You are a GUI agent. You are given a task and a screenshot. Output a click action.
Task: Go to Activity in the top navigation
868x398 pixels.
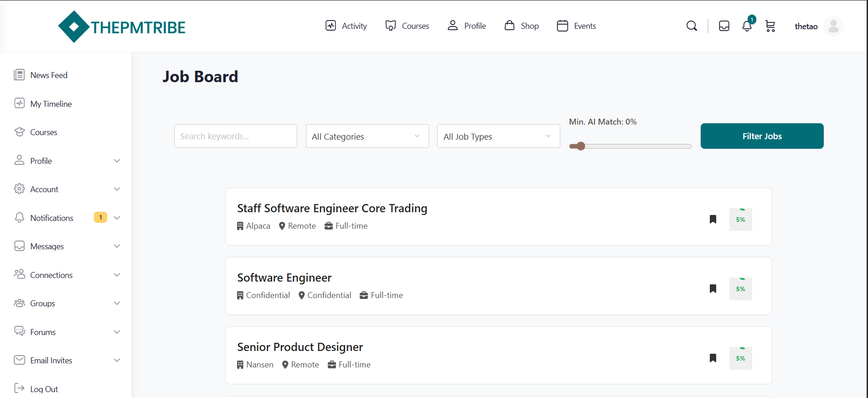pyautogui.click(x=346, y=26)
